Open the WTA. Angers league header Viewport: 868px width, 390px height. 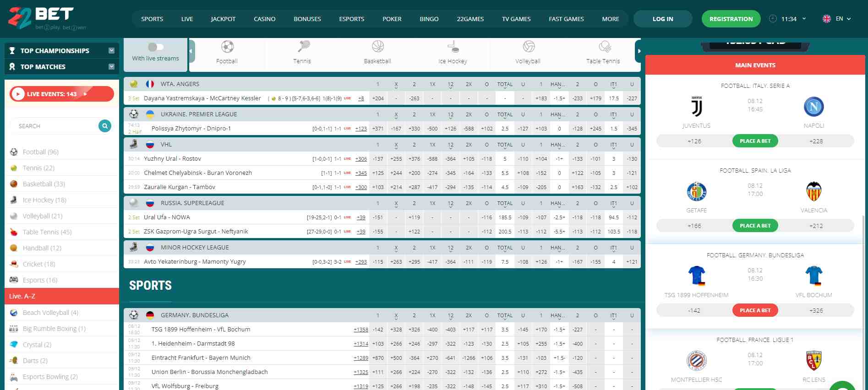(x=180, y=84)
